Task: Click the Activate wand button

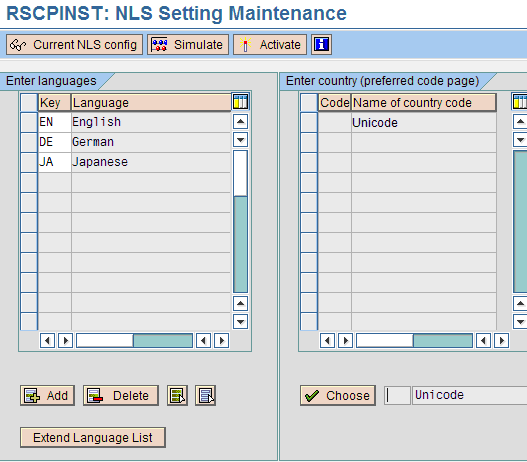Action: coord(270,44)
